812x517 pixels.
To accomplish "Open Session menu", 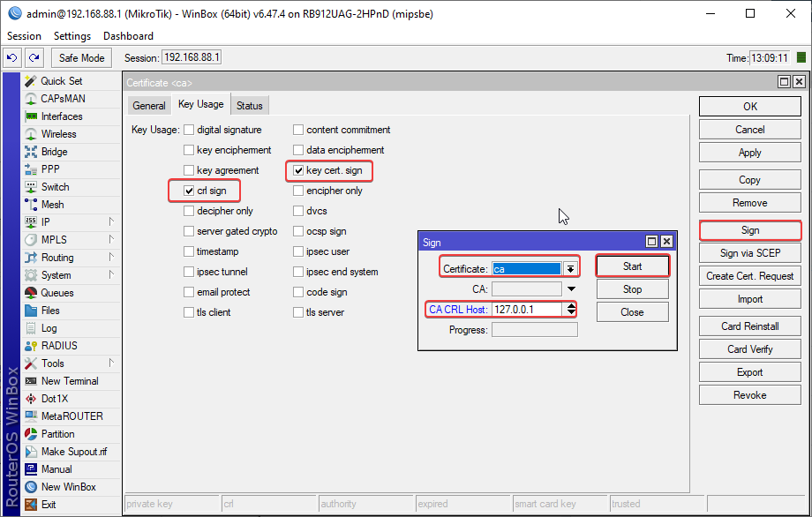I will [24, 35].
